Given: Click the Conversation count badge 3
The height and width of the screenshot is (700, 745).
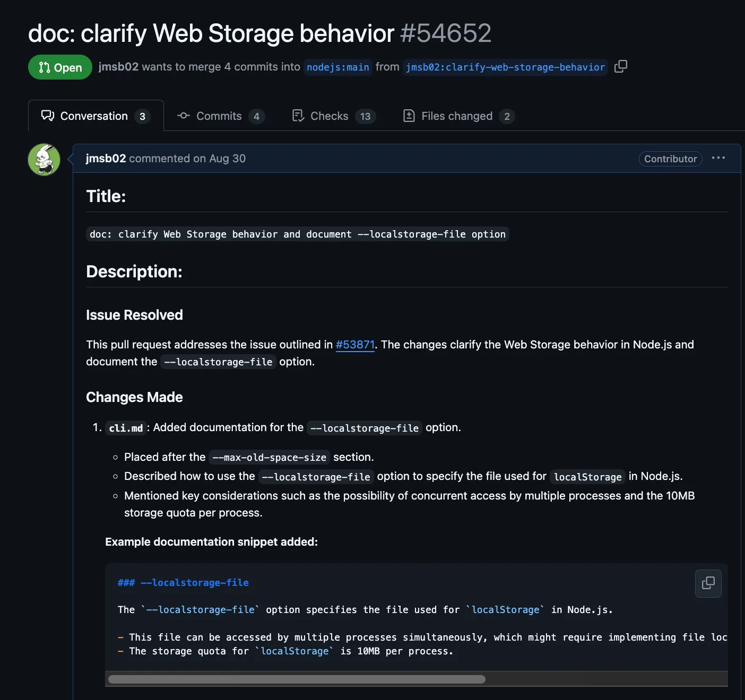Looking at the screenshot, I should point(142,116).
